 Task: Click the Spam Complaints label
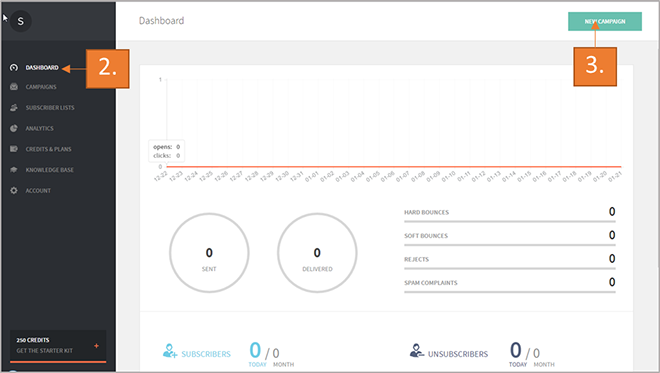click(431, 283)
